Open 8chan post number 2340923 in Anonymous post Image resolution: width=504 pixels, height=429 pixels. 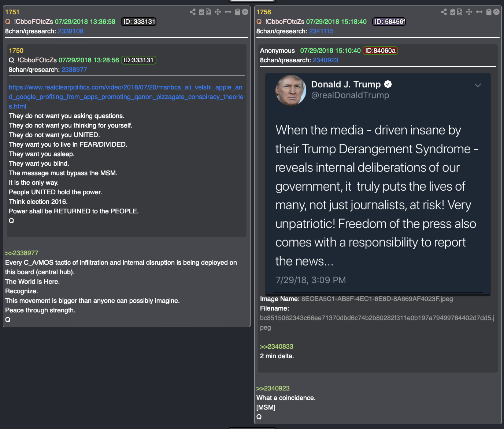326,60
